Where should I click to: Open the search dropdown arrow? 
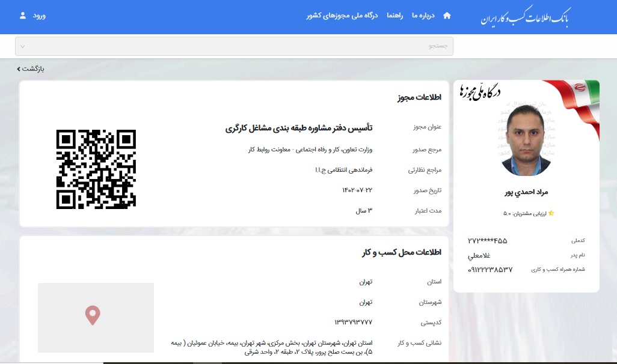coord(22,46)
